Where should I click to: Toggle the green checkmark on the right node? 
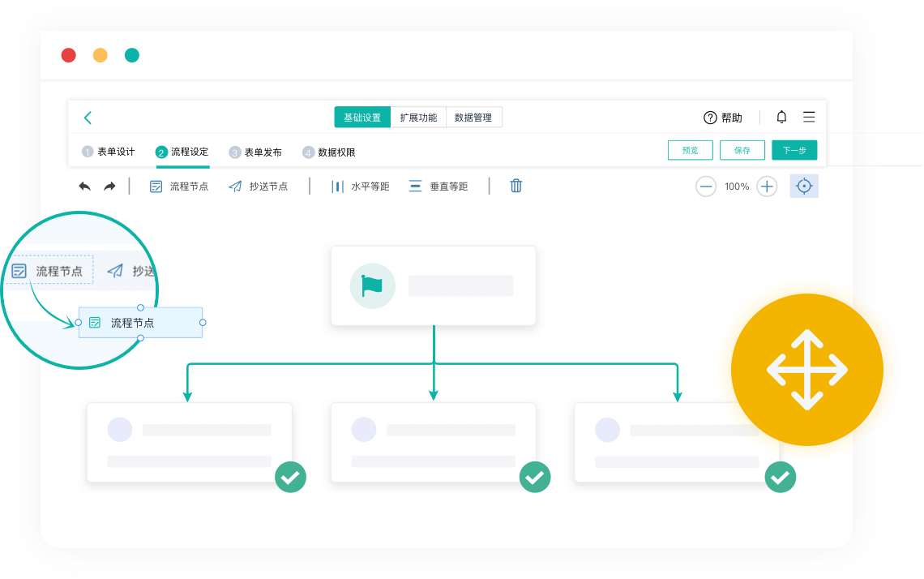tap(781, 478)
